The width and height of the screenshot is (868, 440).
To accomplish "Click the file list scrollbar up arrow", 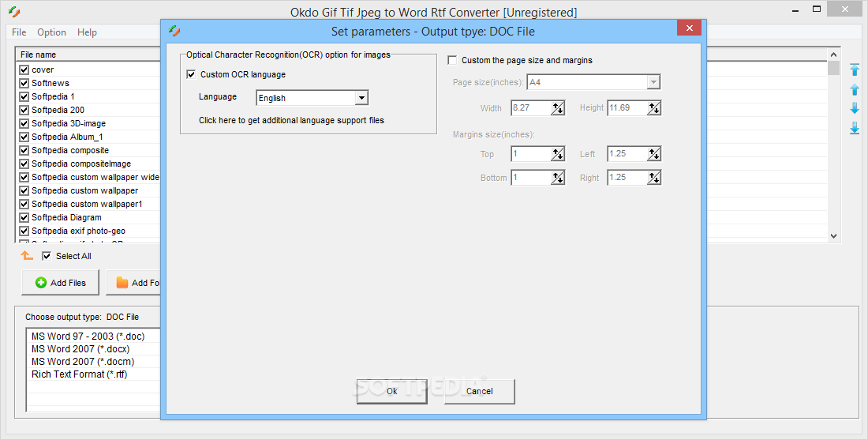I will pyautogui.click(x=834, y=55).
